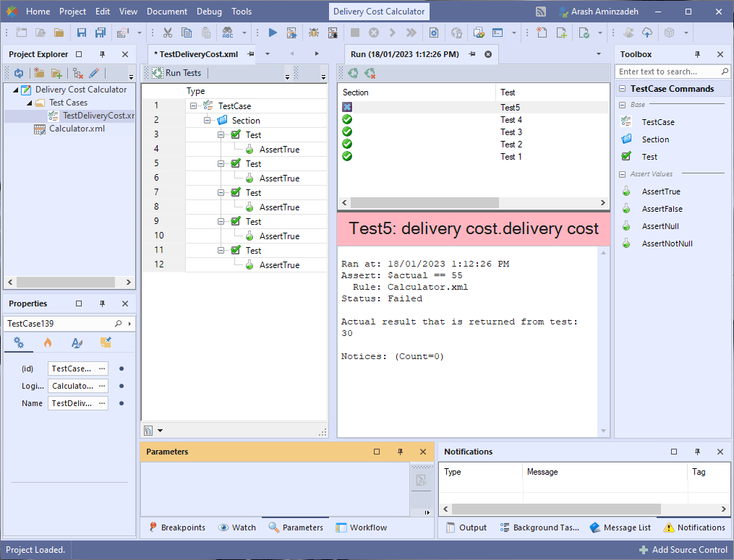734x560 pixels.
Task: Collapse the Test node in row 3
Action: click(x=221, y=134)
